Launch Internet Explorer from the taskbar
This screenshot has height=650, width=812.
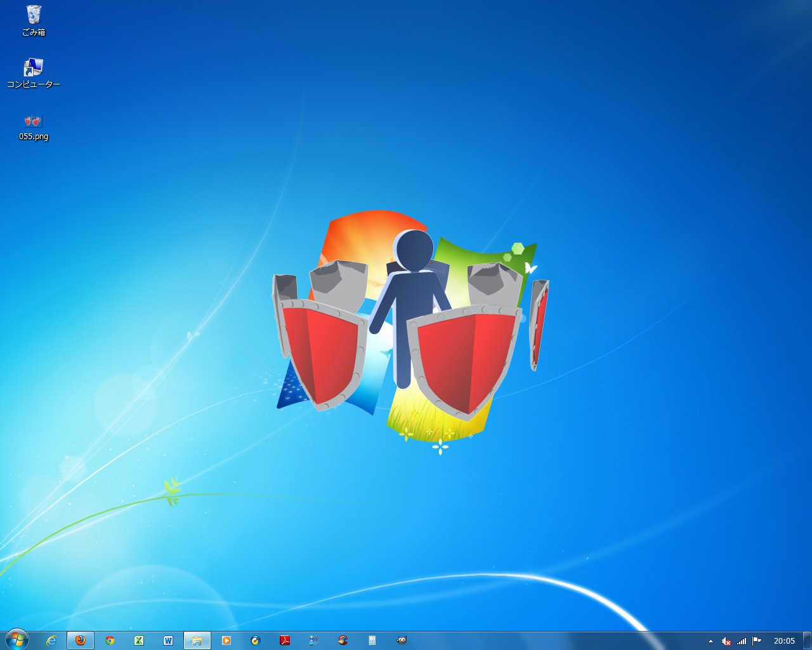point(51,640)
